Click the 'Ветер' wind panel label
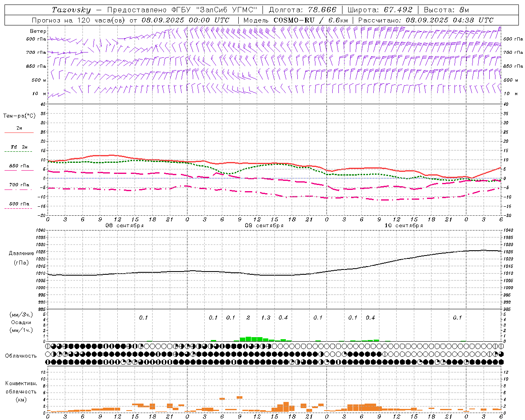 coord(38,31)
